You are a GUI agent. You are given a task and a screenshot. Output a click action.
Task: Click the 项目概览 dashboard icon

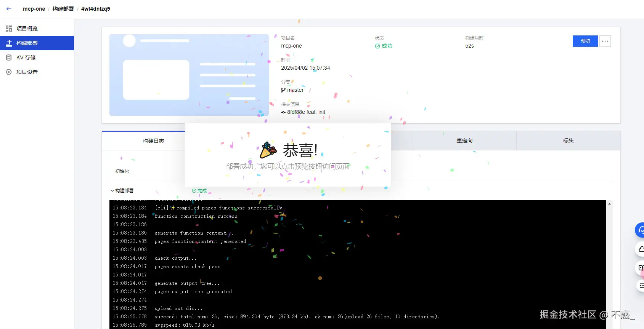[9, 29]
